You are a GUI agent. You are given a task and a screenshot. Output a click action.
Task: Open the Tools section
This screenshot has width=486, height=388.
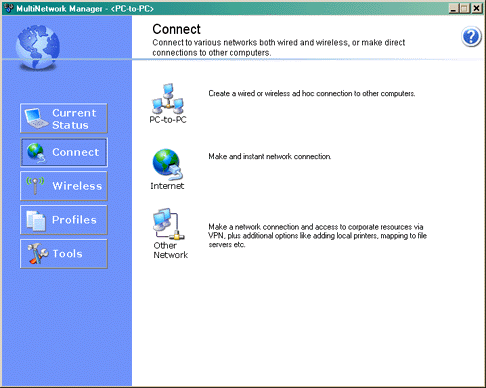(x=64, y=254)
